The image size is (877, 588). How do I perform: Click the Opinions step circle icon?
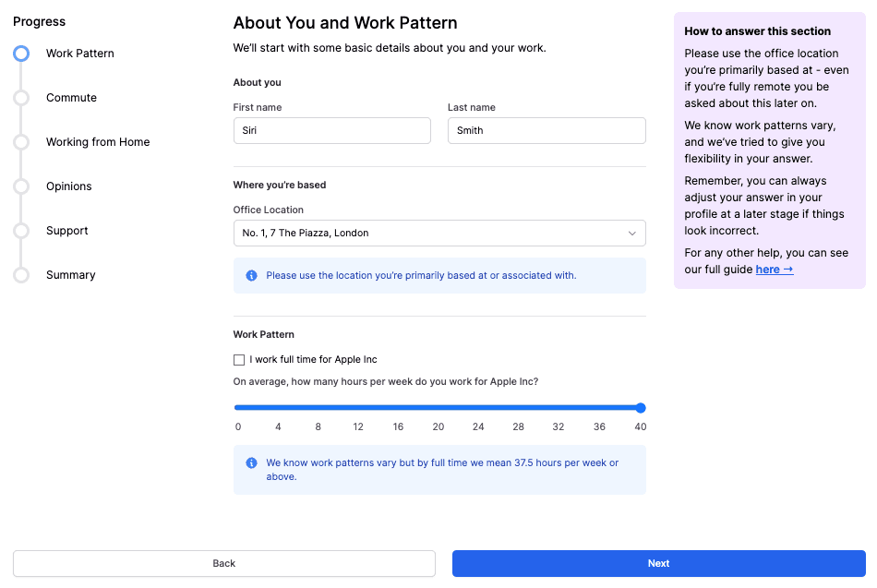pyautogui.click(x=21, y=186)
